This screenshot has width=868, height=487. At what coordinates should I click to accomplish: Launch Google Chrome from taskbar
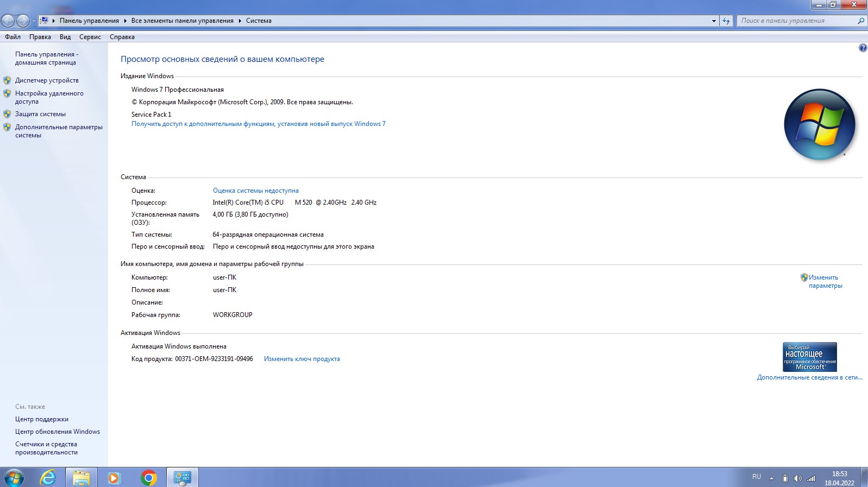[x=148, y=478]
